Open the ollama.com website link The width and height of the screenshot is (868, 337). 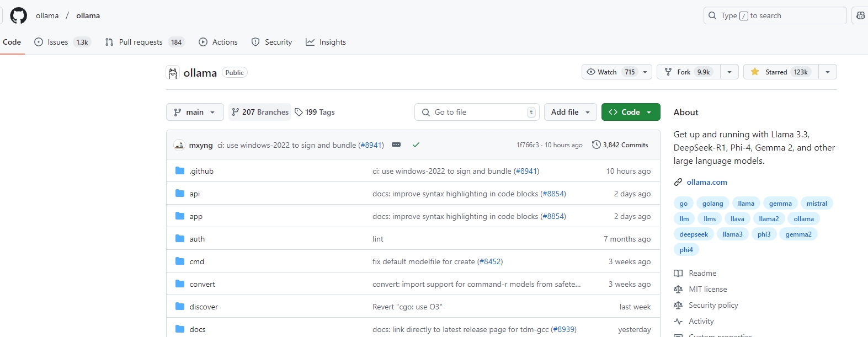click(x=707, y=182)
